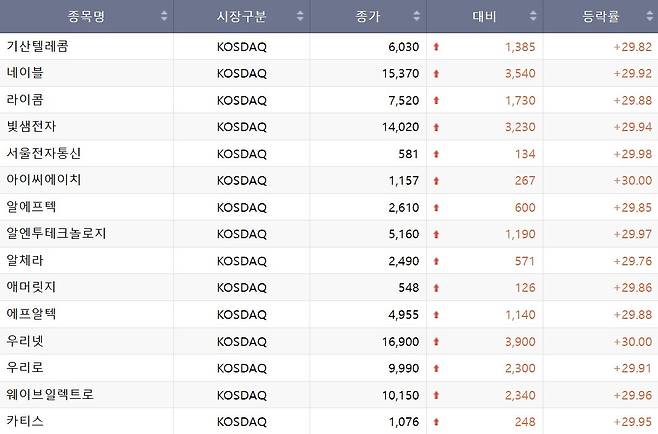This screenshot has width=658, height=434.
Task: Click the red up arrow in the 알체라 row
Action: point(436,261)
